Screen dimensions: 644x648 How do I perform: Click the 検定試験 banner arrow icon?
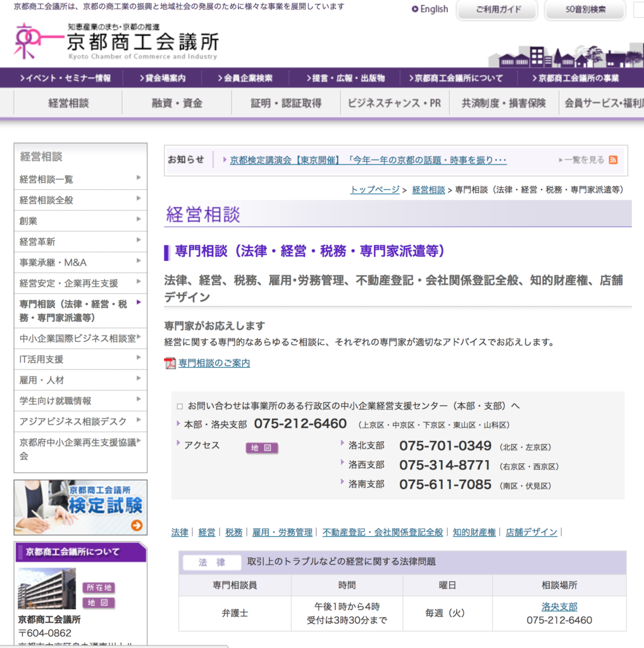click(x=137, y=525)
